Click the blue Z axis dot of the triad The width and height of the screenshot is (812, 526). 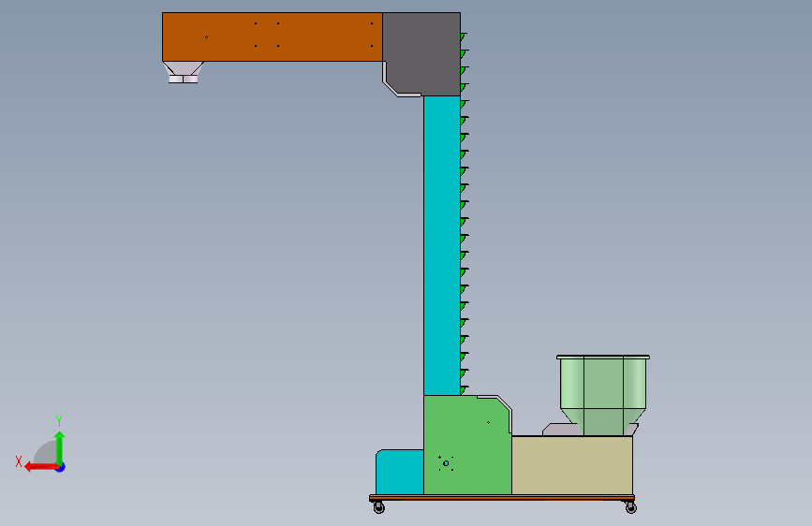[x=61, y=468]
